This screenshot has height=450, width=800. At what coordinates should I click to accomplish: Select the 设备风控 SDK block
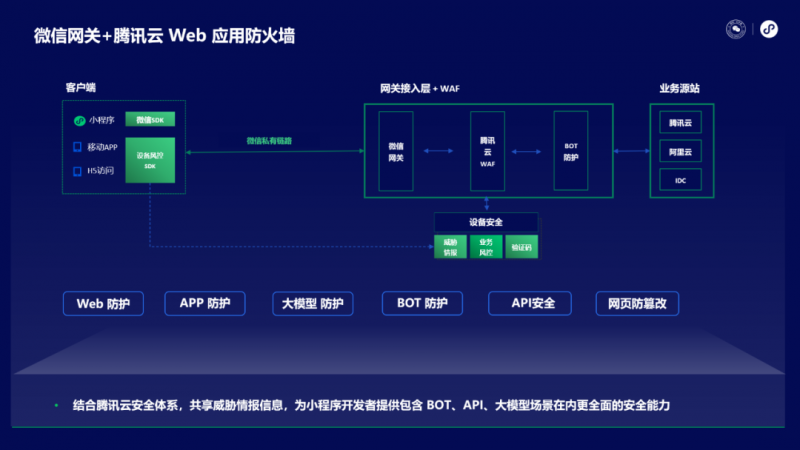coord(150,160)
